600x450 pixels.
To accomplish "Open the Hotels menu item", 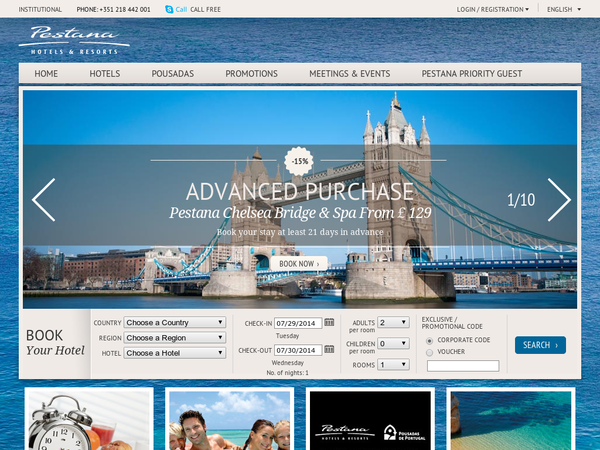I will (105, 73).
